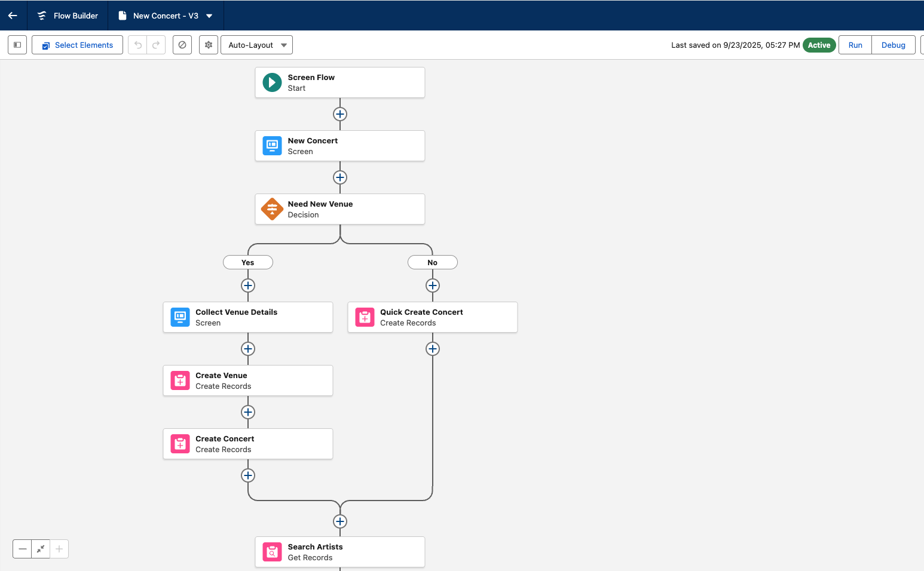Click the undo arrow icon

pyautogui.click(x=138, y=45)
